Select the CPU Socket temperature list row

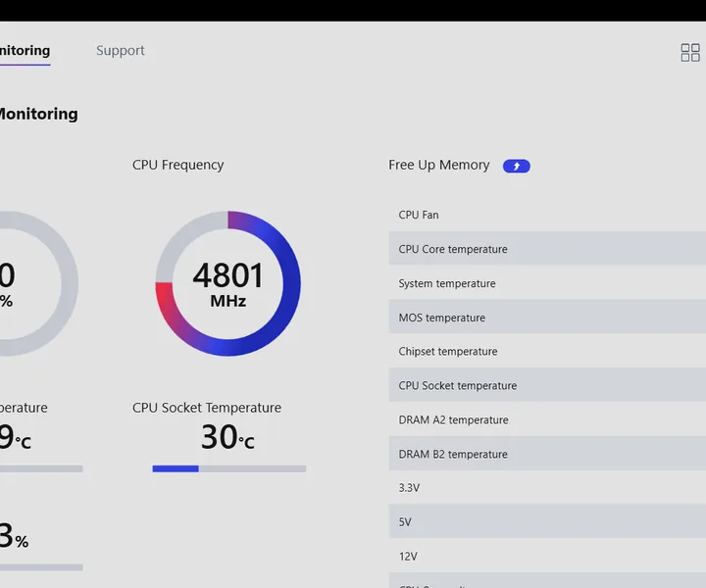pos(547,385)
